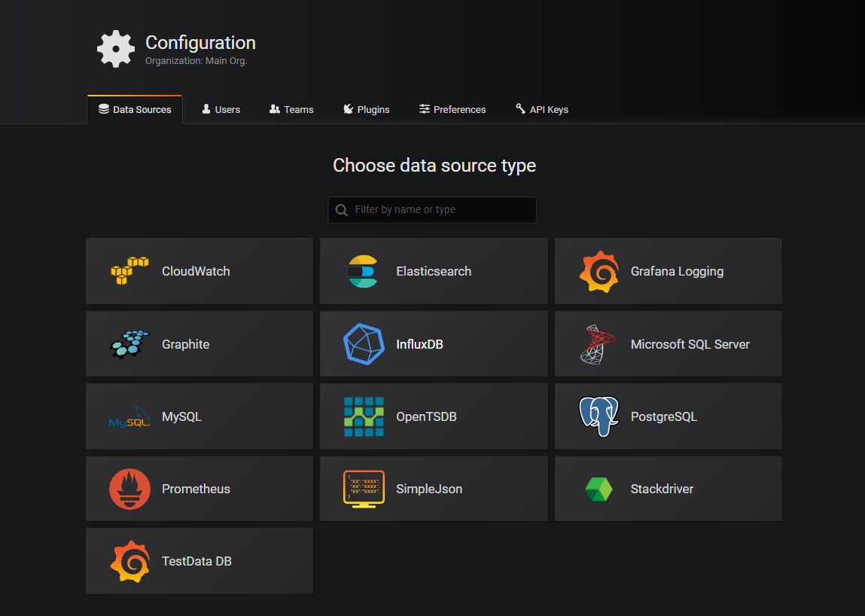Select the OpenTSDB label
The image size is (865, 616).
point(426,416)
